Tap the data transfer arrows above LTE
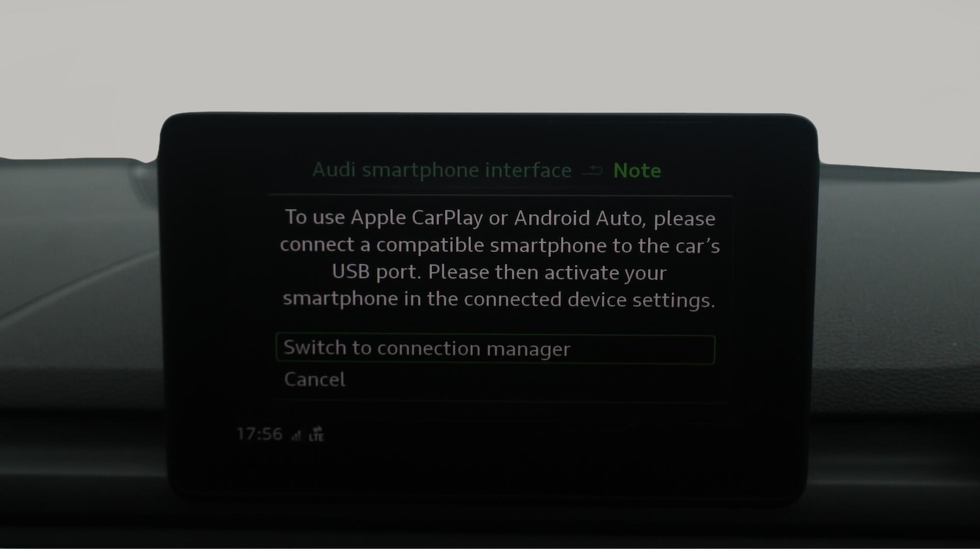Screen dimensions: 980x549 pyautogui.click(x=318, y=430)
